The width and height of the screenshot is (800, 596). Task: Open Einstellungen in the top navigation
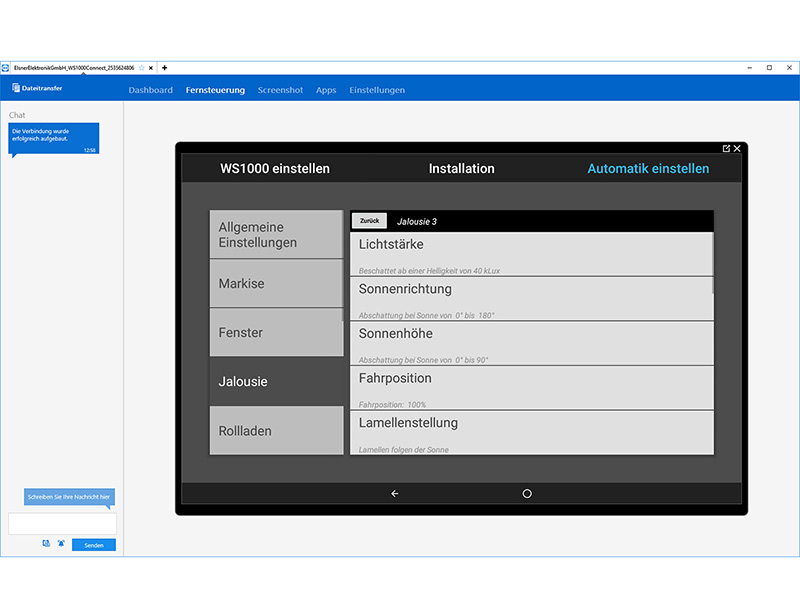[377, 90]
